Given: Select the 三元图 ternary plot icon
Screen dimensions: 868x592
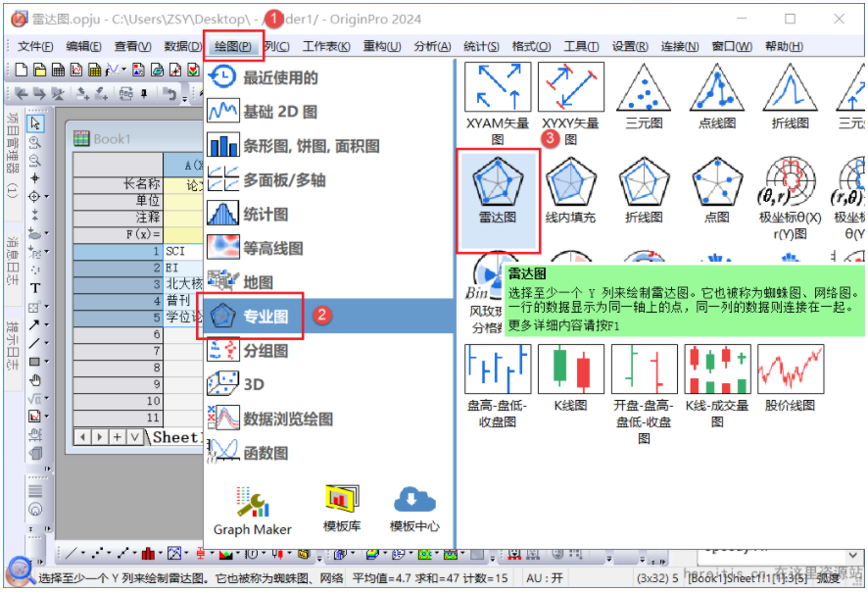Looking at the screenshot, I should tap(644, 96).
